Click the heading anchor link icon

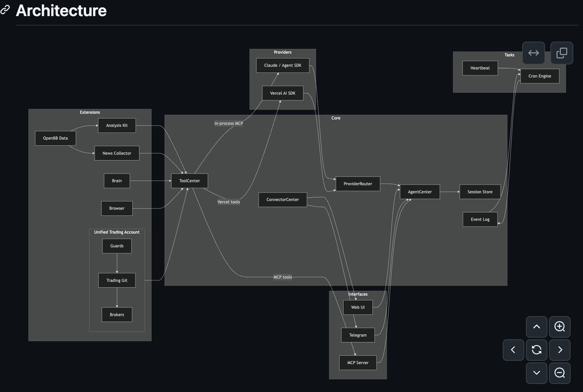point(5,10)
